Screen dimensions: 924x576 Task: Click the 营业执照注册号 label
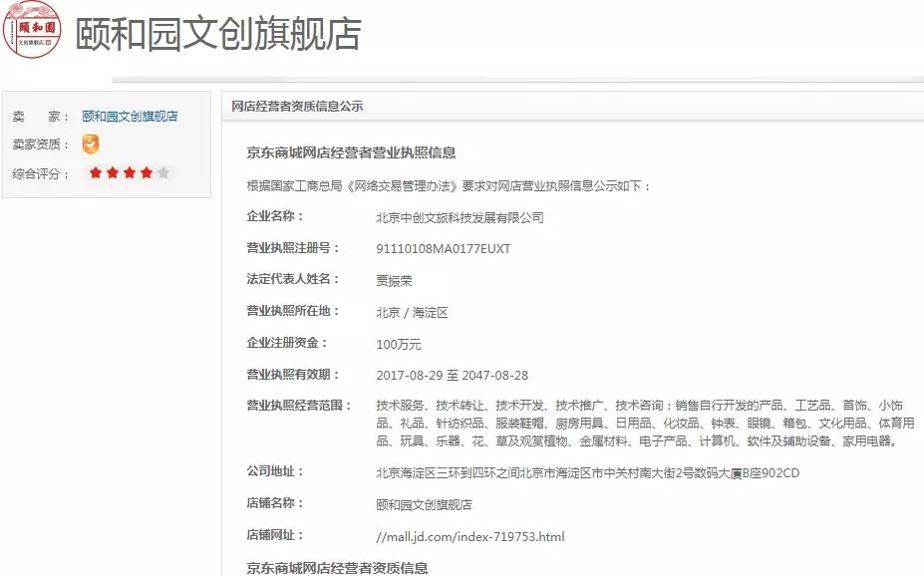tap(293, 248)
